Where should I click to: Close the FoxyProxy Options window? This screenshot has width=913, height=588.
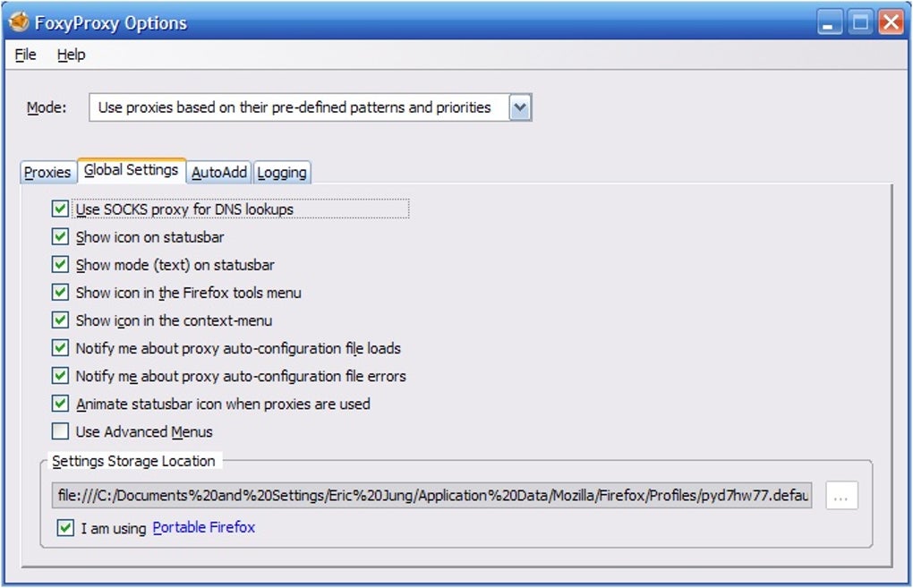coord(892,22)
